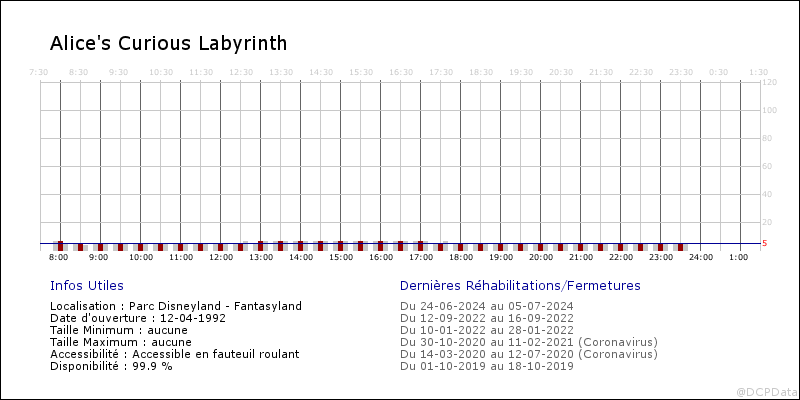800x400 pixels.
Task: Select the Dernières Réhabilitations/Fermetures heading
Action: pyautogui.click(x=520, y=286)
